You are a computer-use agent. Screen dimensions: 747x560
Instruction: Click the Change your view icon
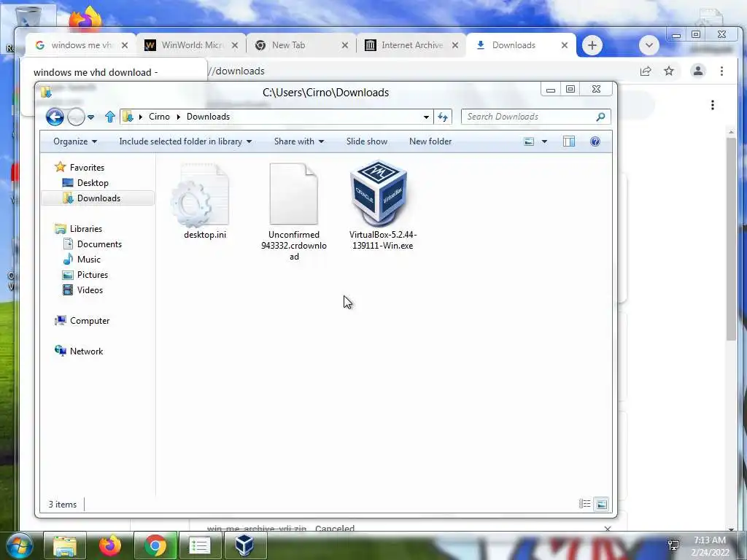pos(529,141)
